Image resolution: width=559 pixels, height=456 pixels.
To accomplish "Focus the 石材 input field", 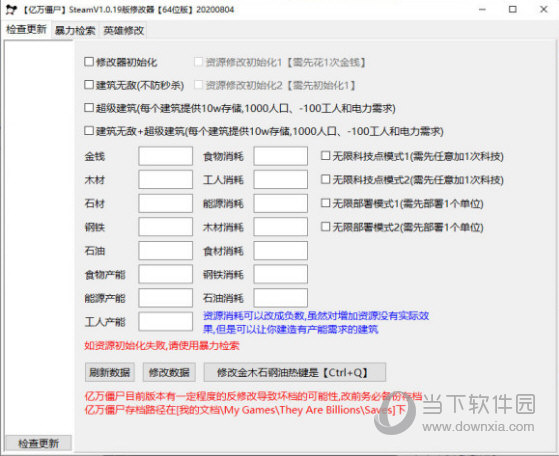I will (166, 203).
